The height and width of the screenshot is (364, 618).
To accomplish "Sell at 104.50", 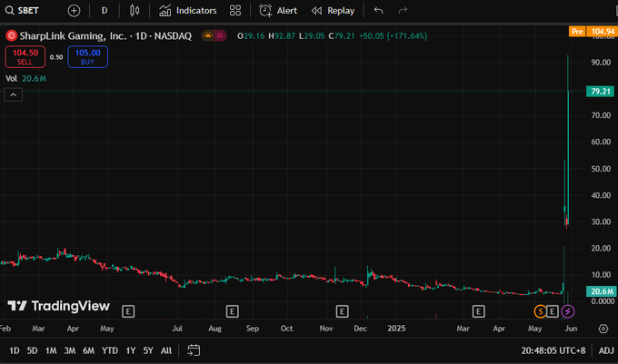I will 25,57.
